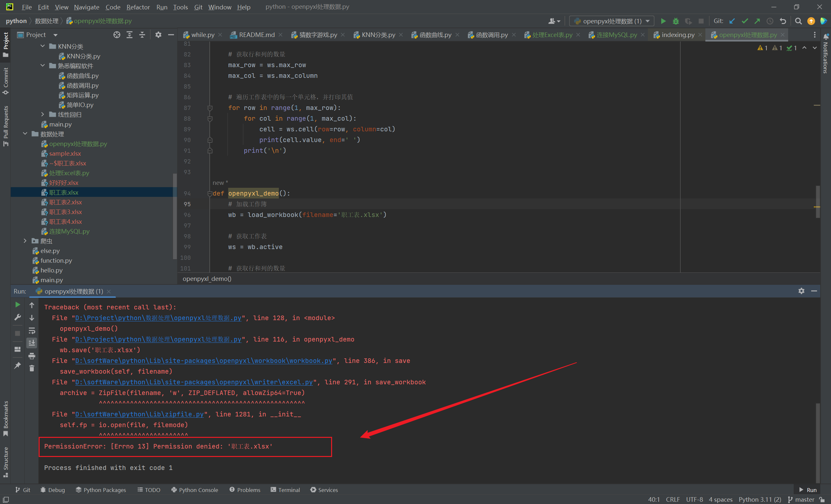Open the Refactor menu
The height and width of the screenshot is (504, 831).
(138, 7)
